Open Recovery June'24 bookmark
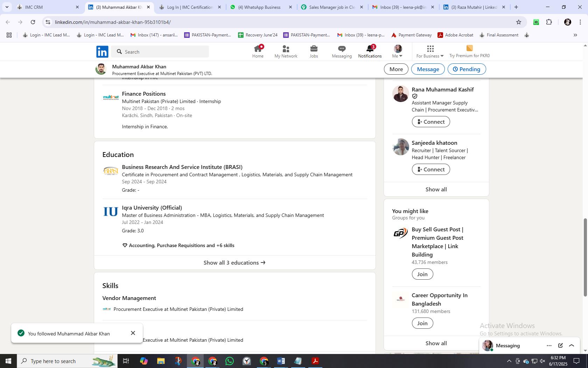 pyautogui.click(x=258, y=35)
